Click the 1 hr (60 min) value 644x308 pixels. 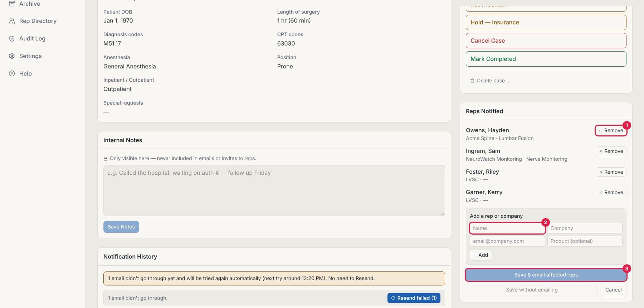point(294,21)
